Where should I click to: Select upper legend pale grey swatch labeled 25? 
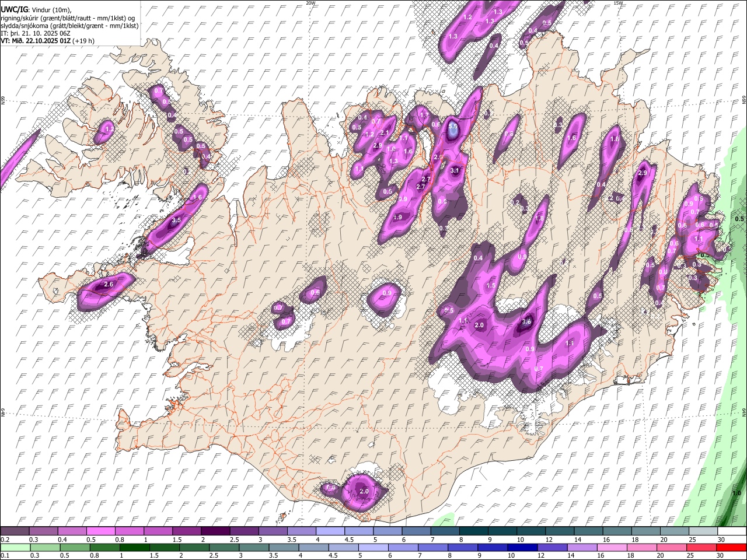click(703, 531)
